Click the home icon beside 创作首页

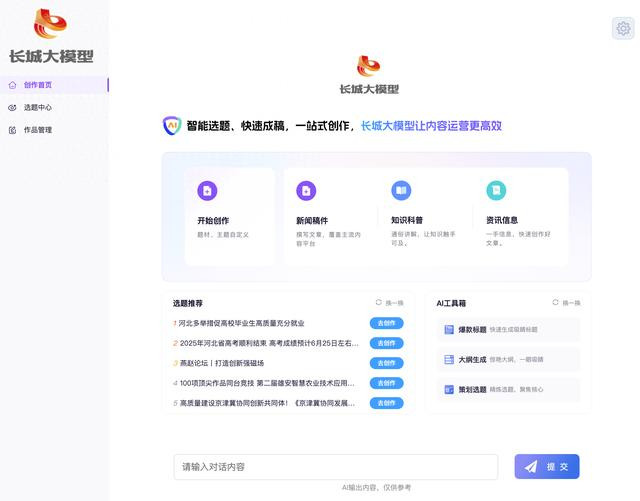(x=12, y=85)
